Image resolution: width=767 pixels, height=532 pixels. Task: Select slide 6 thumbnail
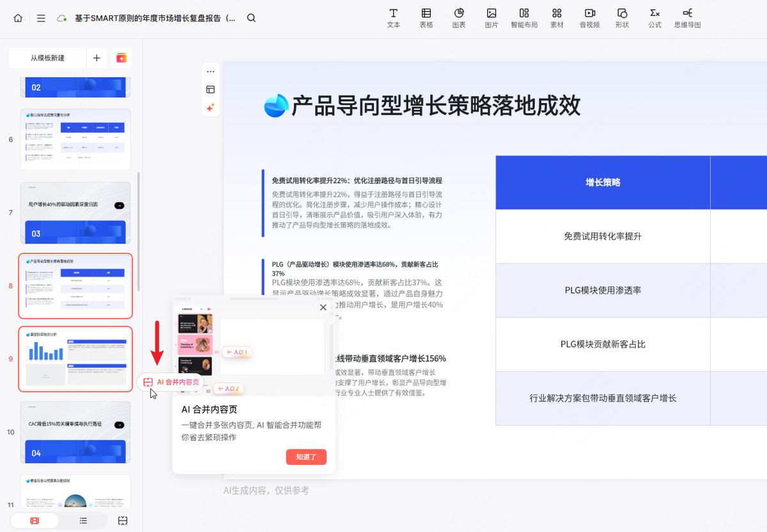(x=75, y=139)
